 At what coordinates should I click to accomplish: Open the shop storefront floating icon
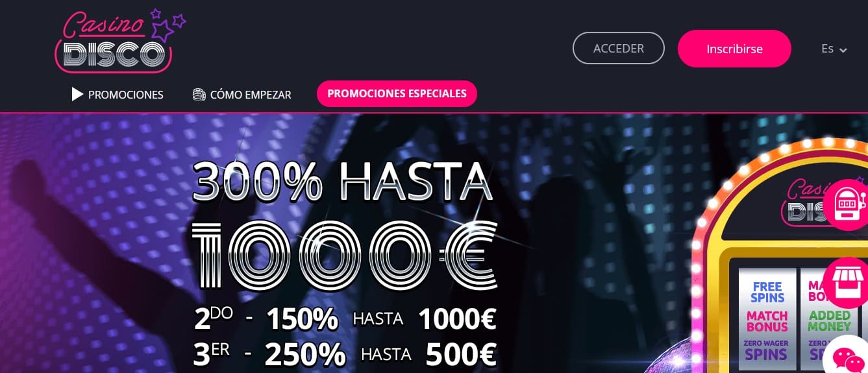click(847, 282)
